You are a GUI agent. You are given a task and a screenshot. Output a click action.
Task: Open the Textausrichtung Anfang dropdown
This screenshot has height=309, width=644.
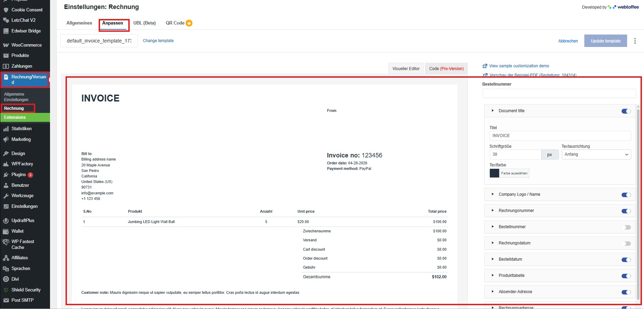pyautogui.click(x=596, y=154)
